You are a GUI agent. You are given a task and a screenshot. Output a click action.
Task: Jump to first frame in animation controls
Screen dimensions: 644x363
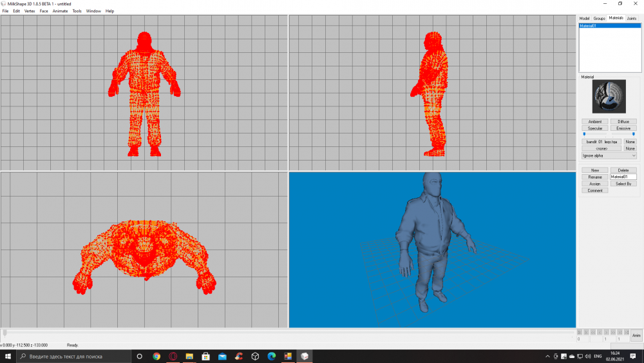[580, 332]
